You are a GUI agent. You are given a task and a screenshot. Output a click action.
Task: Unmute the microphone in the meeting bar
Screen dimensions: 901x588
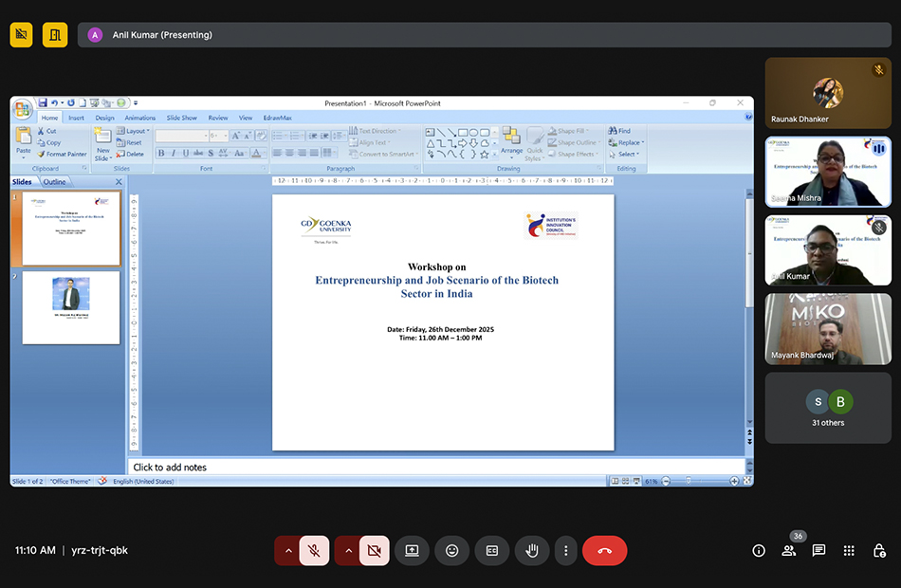point(314,550)
